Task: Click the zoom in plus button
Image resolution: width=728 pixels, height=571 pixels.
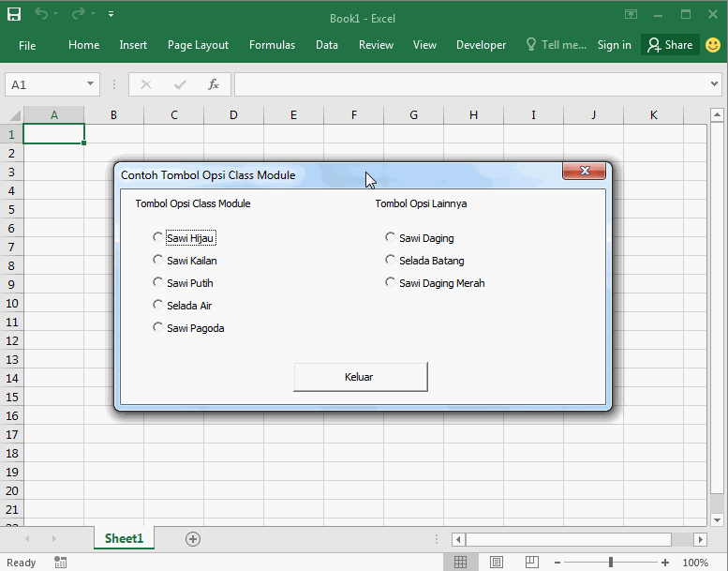Action: coord(665,563)
